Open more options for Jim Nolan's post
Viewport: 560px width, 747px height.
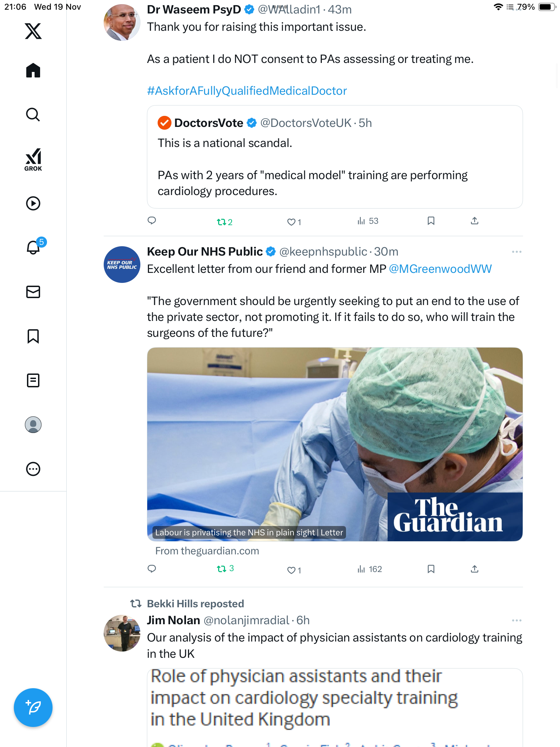tap(516, 620)
